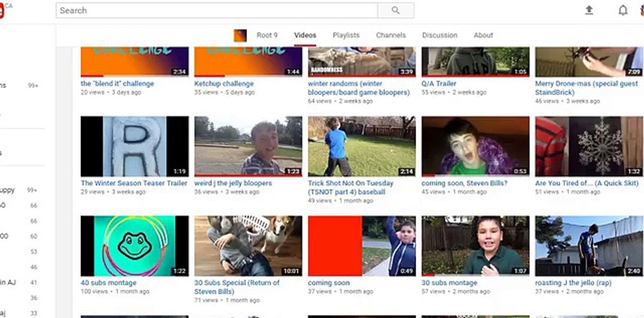Click the "57 views • 2 months ago" text
644x318 pixels.
(456, 291)
